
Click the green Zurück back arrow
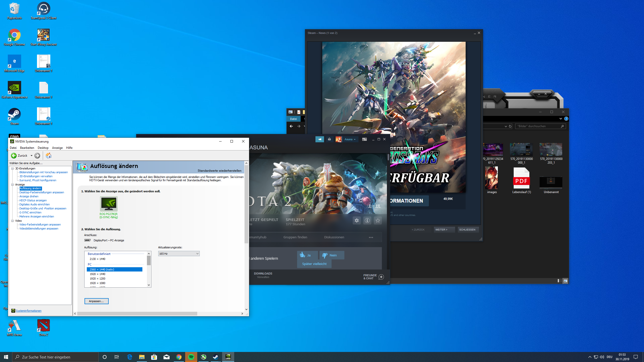[x=14, y=156]
